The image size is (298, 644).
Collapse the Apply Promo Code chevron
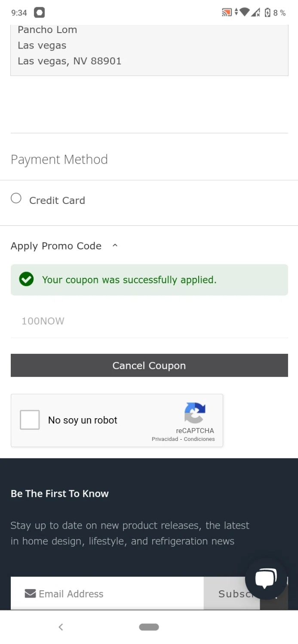point(115,246)
